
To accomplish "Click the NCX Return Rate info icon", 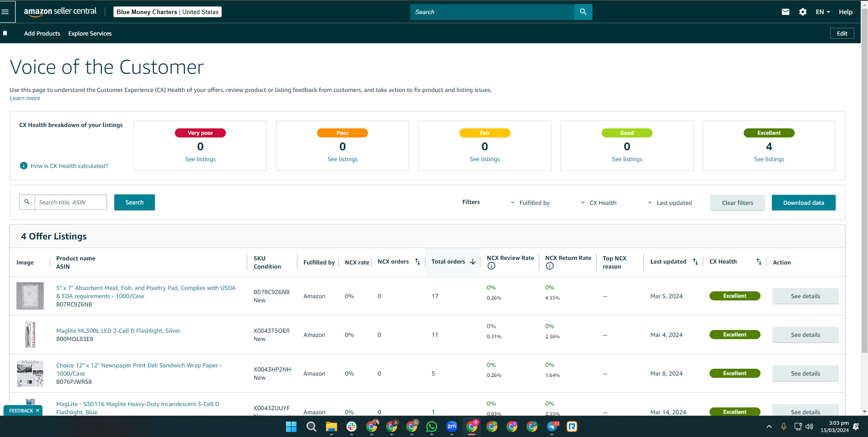I will coord(550,266).
